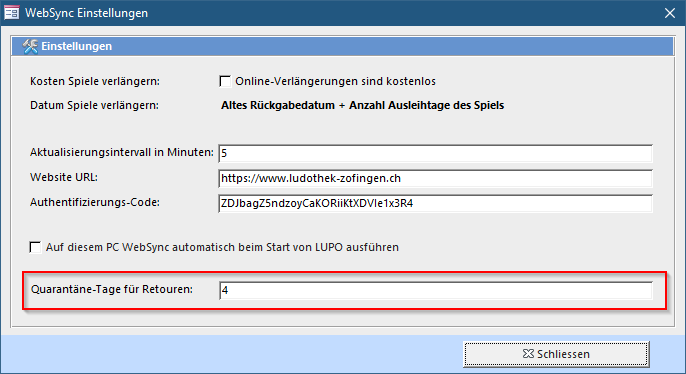Click the Einstellungen tools icon

click(x=30, y=46)
